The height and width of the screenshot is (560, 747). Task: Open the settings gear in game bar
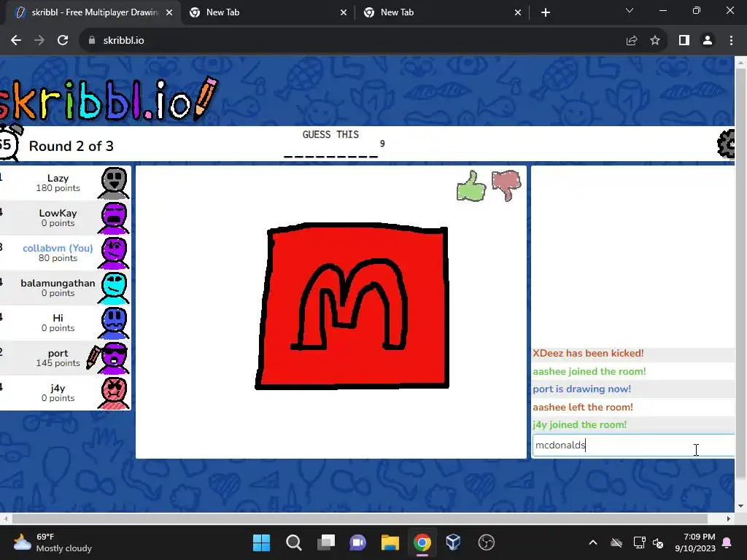pos(726,144)
